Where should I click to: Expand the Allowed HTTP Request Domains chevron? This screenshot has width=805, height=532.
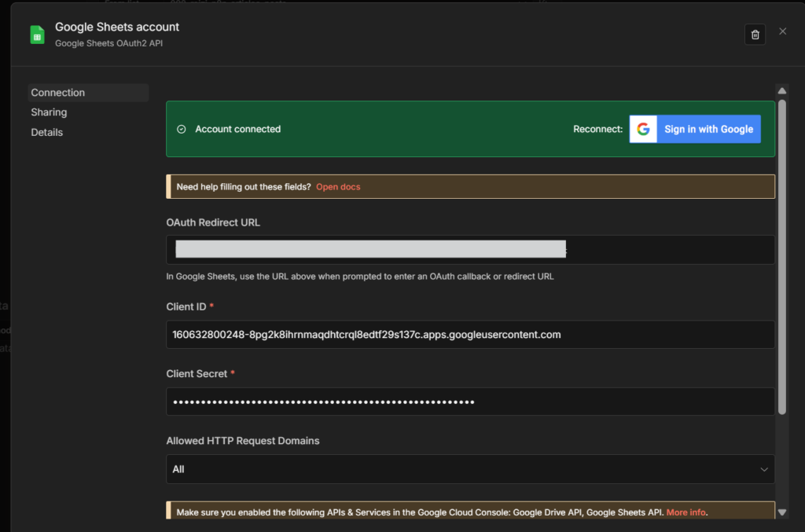(763, 469)
